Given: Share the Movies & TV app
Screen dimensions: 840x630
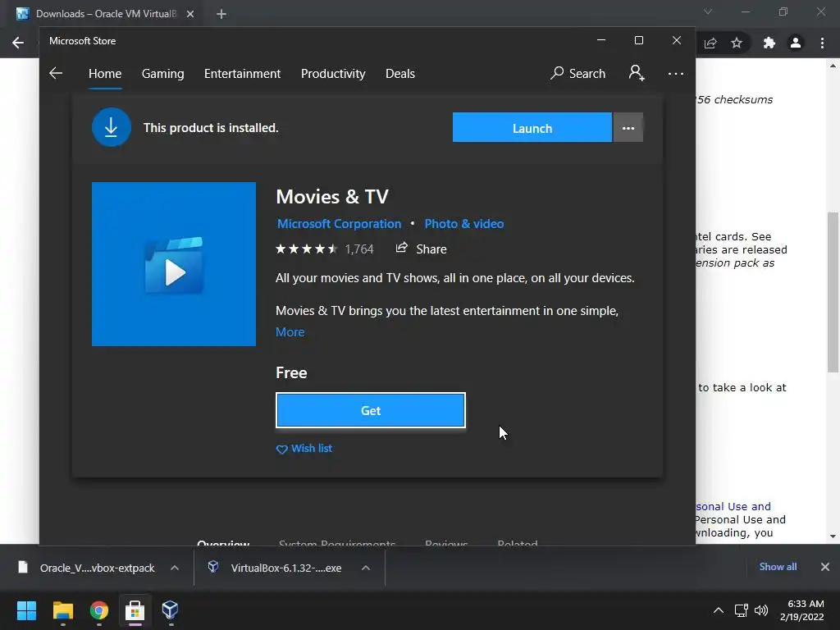Looking at the screenshot, I should coord(421,249).
